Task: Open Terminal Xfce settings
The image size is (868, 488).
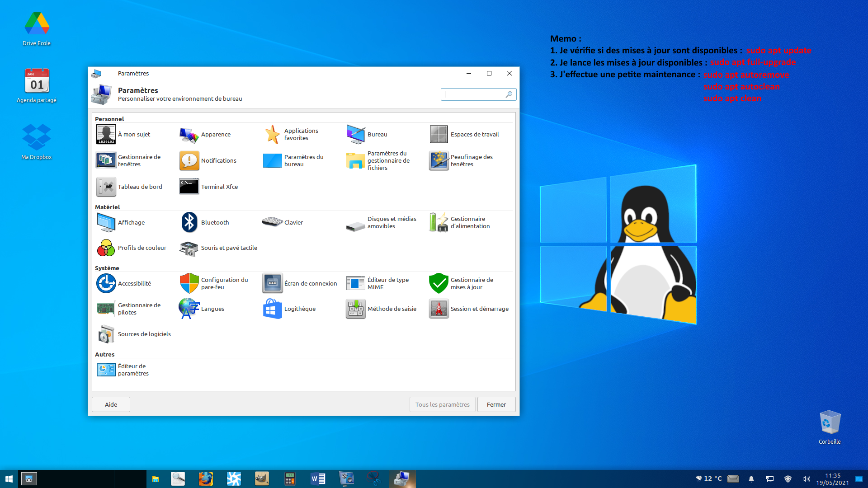Action: tap(209, 187)
